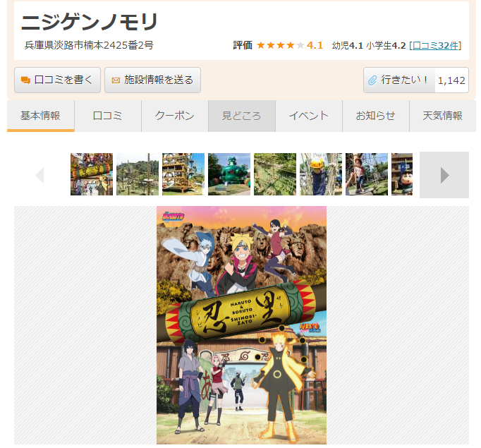Click the speech bubble icon on 口コミを書く
Image resolution: width=481 pixels, height=448 pixels.
[25, 80]
